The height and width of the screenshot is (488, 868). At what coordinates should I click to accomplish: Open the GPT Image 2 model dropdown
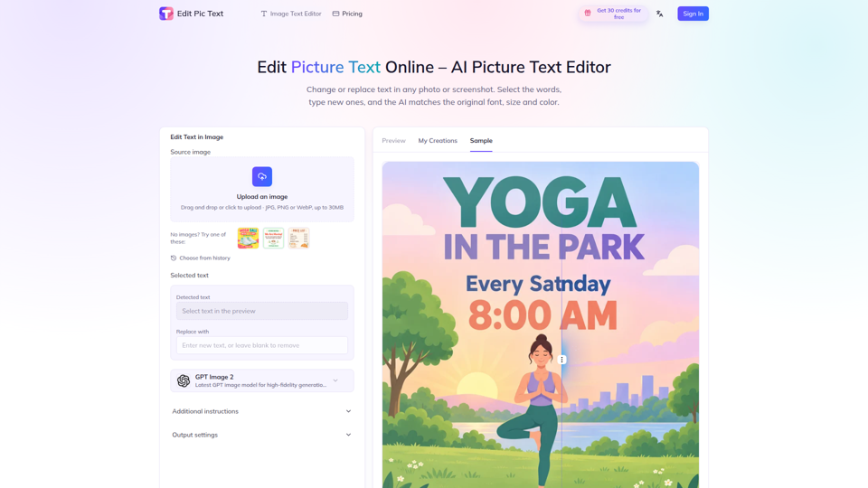click(262, 380)
